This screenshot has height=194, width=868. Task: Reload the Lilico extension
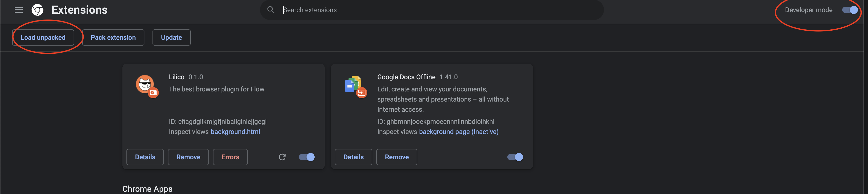click(282, 157)
